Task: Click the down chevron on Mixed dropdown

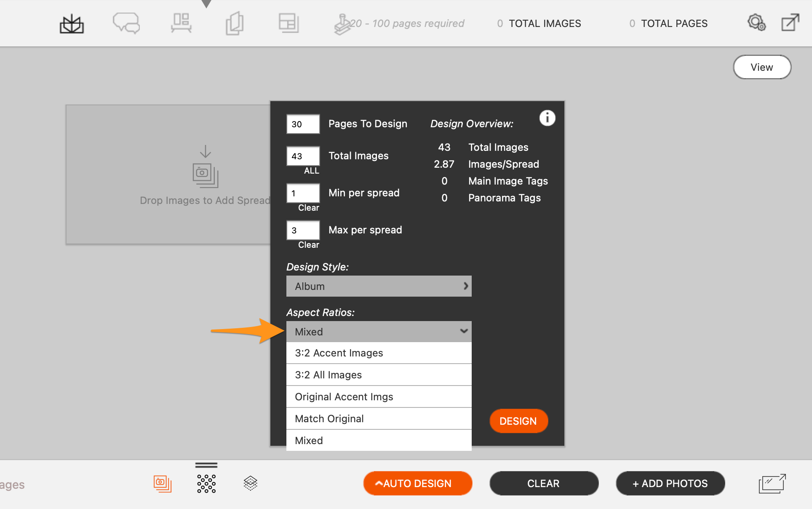Action: click(464, 331)
